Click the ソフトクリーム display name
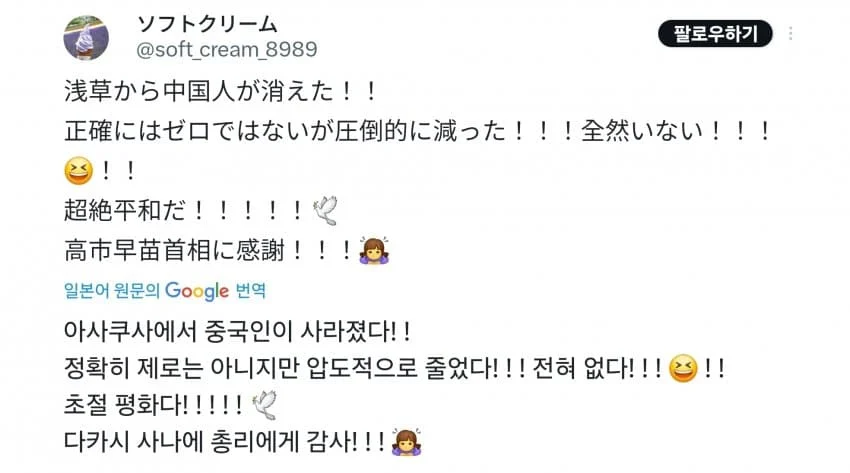Screen dimensions: 850x473 pyautogui.click(x=207, y=24)
